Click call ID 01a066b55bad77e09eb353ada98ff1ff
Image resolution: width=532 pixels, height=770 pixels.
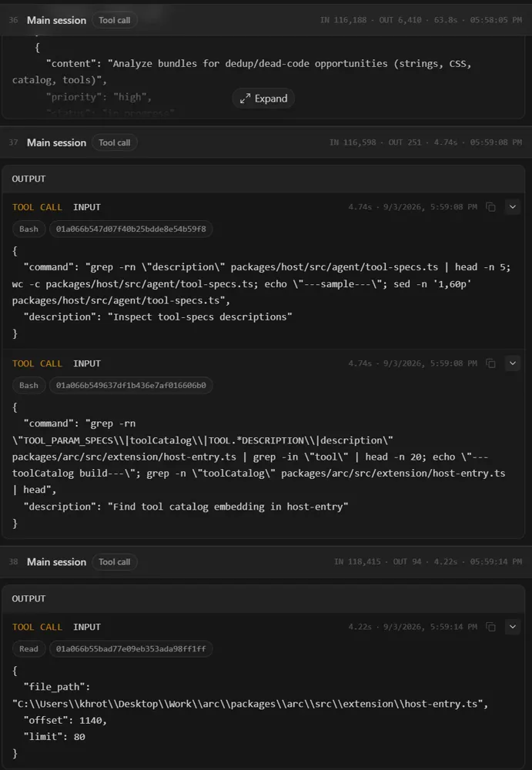coord(131,648)
